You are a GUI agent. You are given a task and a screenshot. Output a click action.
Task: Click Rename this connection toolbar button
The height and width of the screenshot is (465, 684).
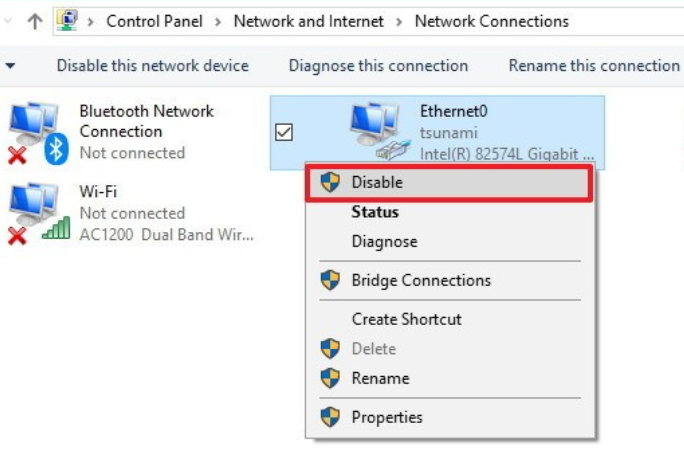click(x=594, y=66)
